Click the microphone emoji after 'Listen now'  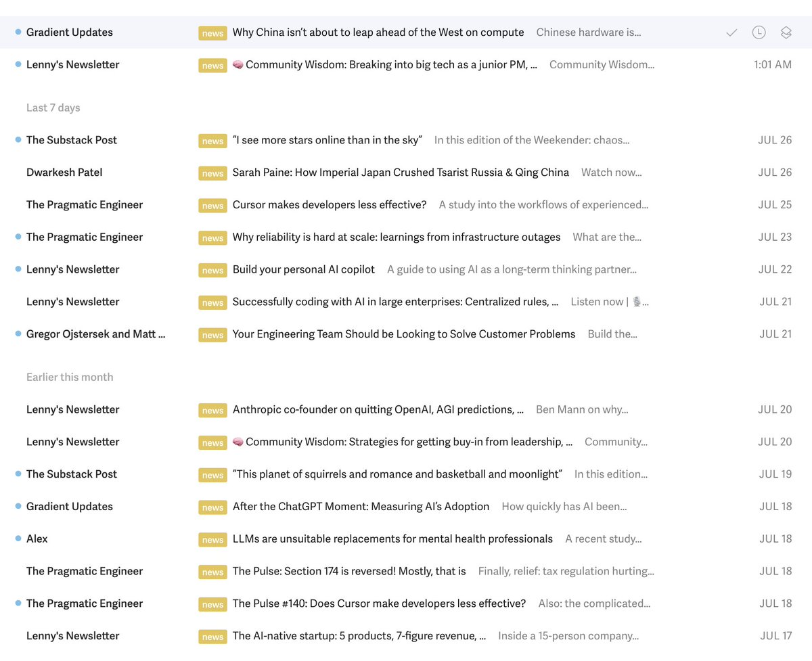(x=637, y=302)
